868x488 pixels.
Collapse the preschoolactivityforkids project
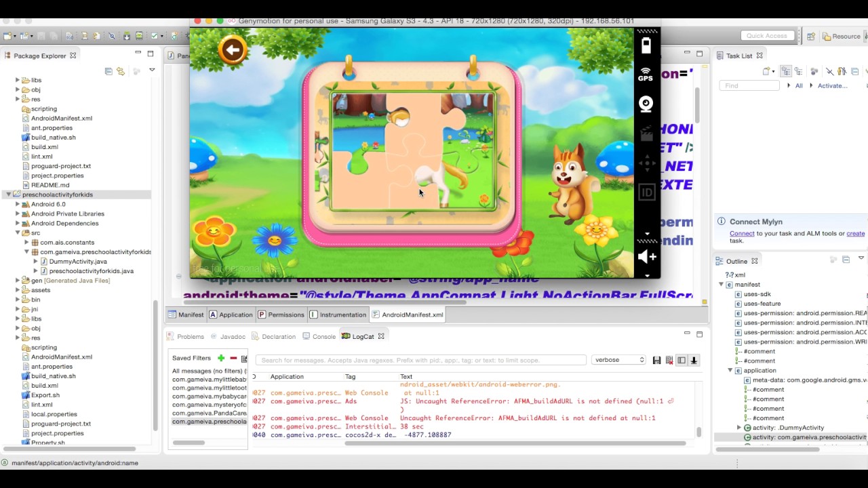[x=8, y=195]
